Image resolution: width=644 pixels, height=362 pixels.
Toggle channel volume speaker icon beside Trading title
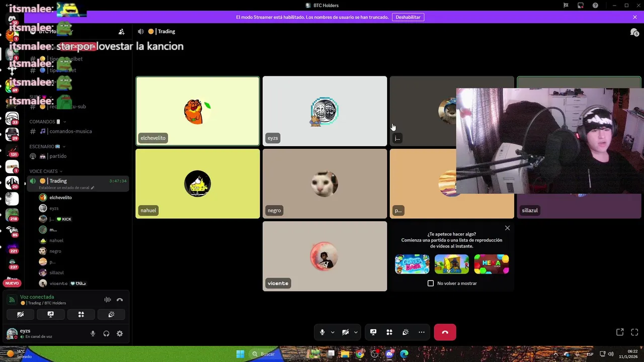141,31
